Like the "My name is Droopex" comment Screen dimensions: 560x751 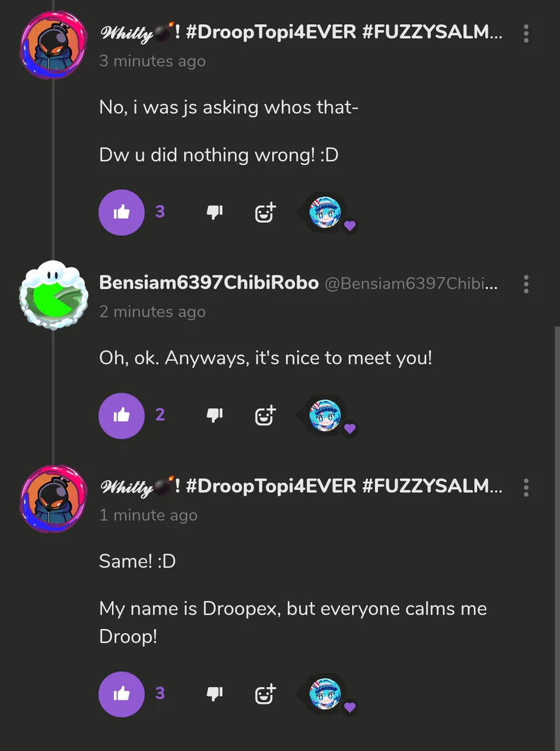[121, 694]
